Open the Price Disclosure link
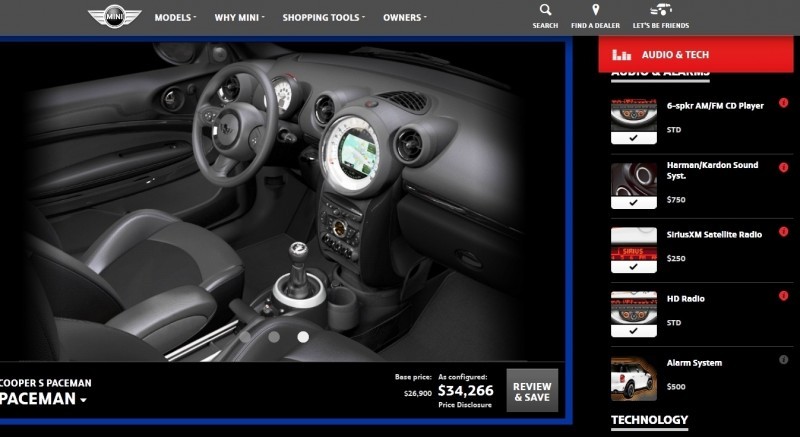The height and width of the screenshot is (437, 800). [x=465, y=405]
